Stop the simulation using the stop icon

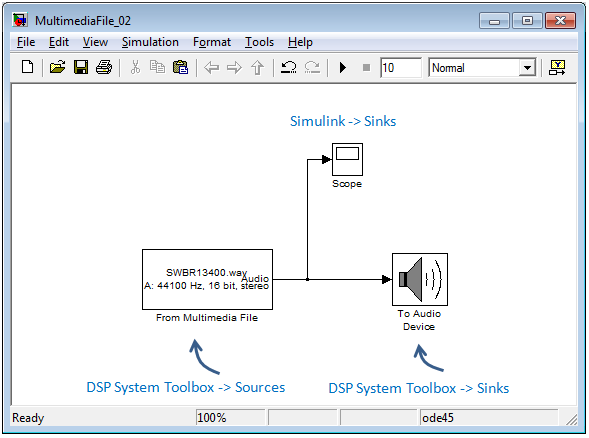tap(366, 68)
